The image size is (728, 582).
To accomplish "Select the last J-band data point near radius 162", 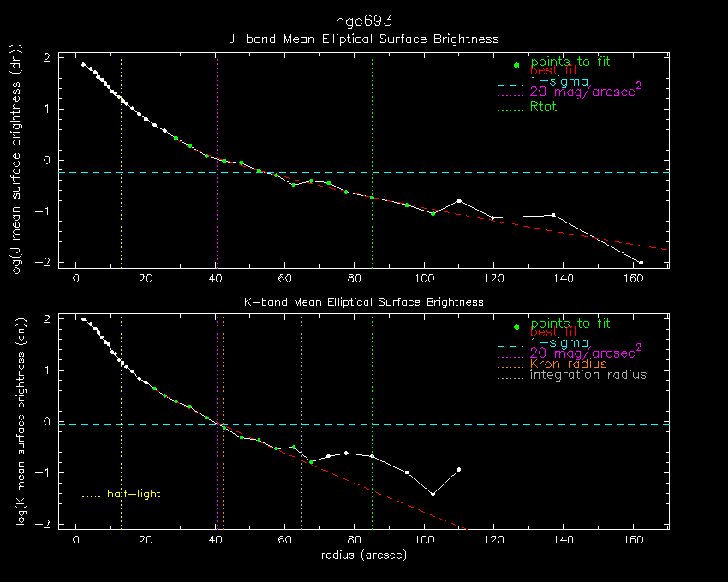I will (641, 263).
